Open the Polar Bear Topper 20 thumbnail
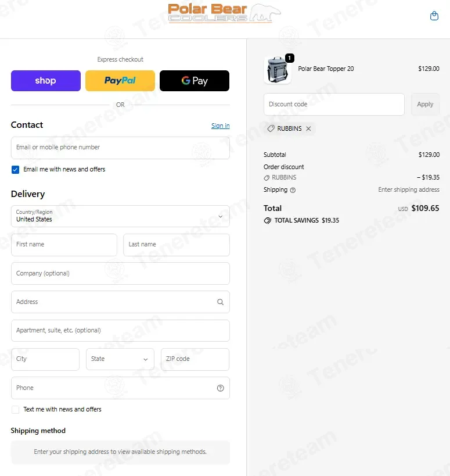Screen dimensions: 450x476 [278, 70]
